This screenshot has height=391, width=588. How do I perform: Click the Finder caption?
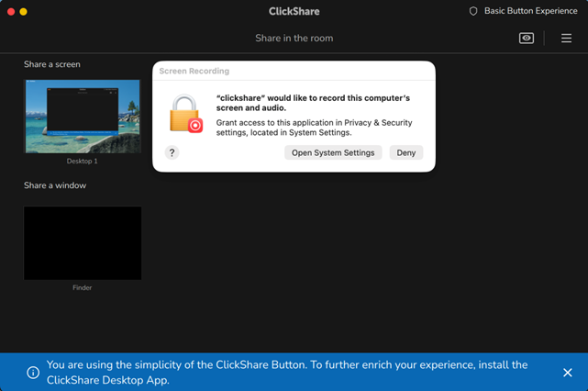click(83, 288)
